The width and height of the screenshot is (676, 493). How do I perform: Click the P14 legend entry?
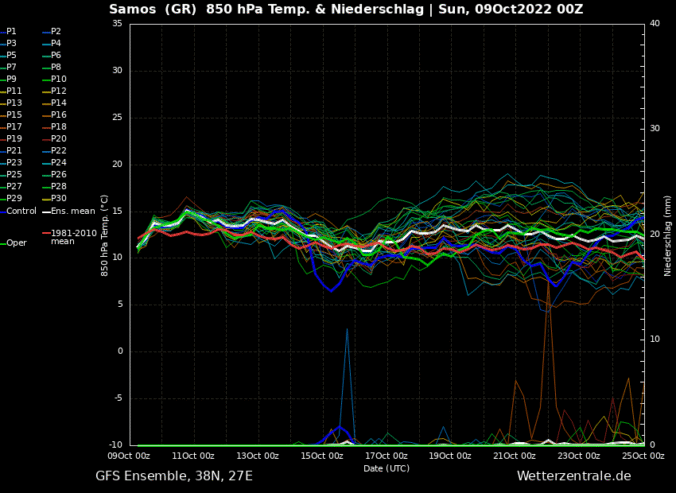[x=58, y=103]
